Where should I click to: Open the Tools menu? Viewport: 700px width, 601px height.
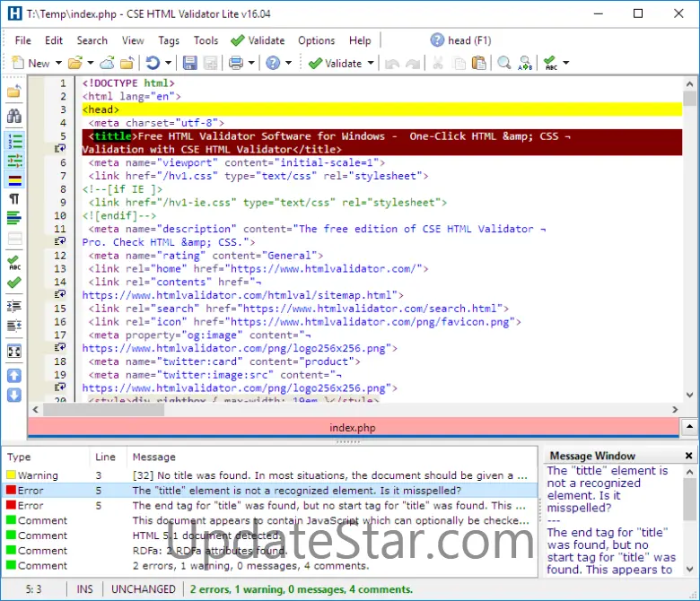206,40
